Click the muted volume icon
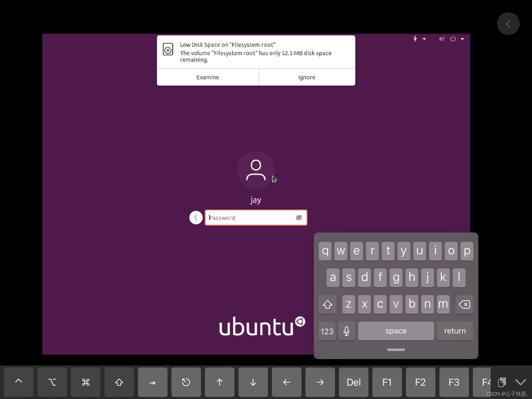The image size is (532, 399). coord(442,39)
